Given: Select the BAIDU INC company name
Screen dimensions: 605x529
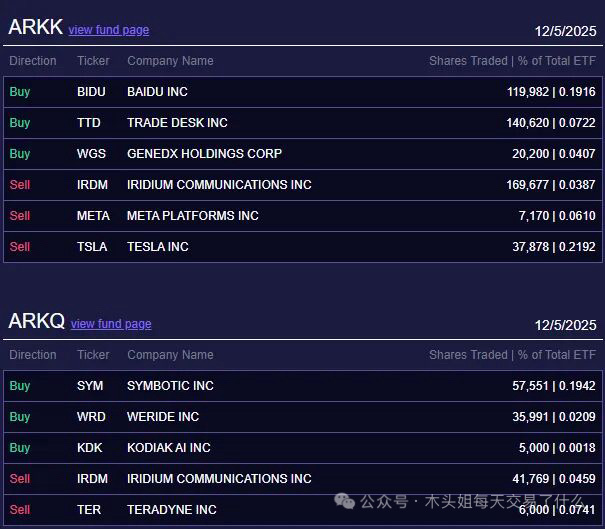Looking at the screenshot, I should click(157, 92).
